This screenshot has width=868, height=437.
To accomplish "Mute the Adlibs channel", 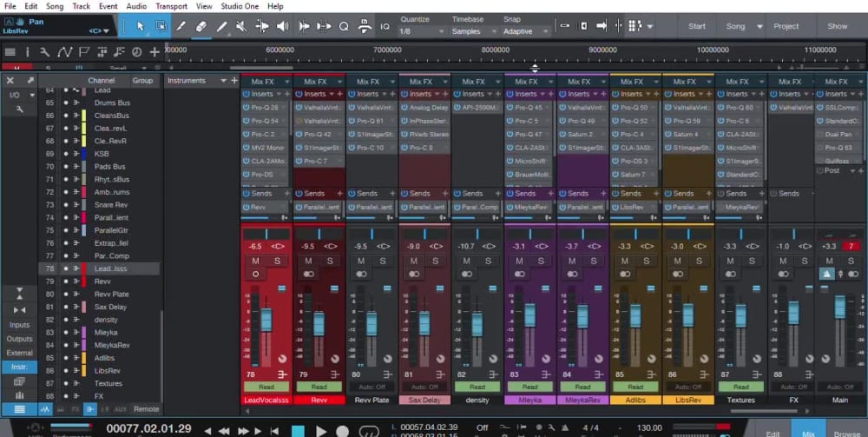I will tap(625, 261).
